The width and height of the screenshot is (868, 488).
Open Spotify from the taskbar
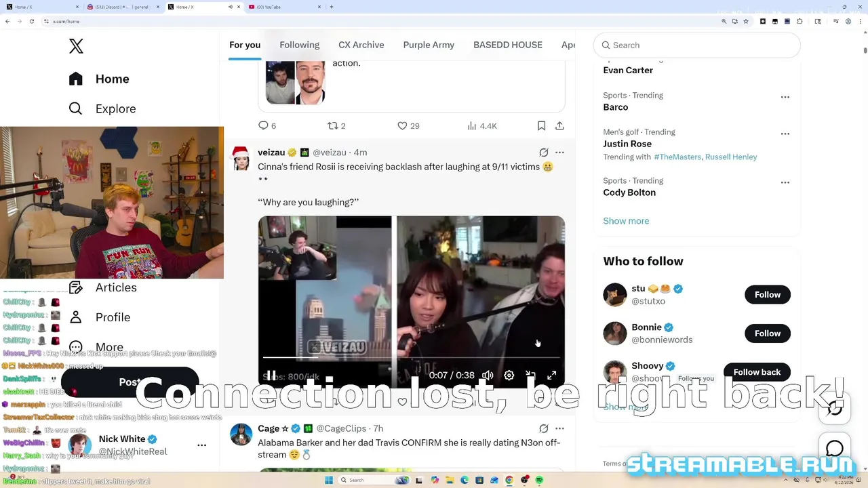(539, 480)
